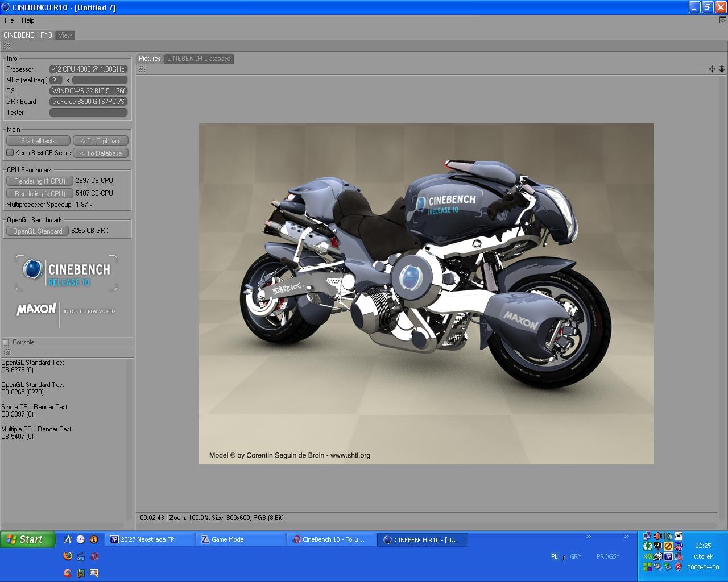Launch Firefox from quick launch
The width and height of the screenshot is (728, 582).
coord(67,556)
